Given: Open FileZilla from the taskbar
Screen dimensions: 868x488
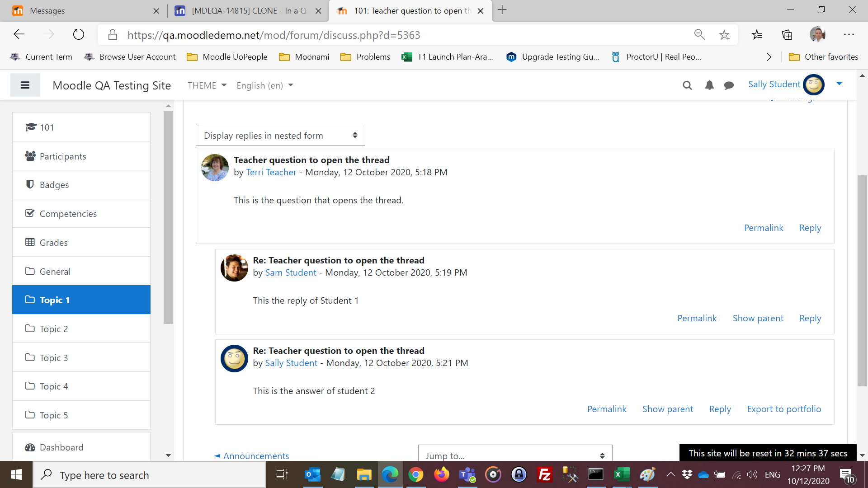Looking at the screenshot, I should (544, 474).
